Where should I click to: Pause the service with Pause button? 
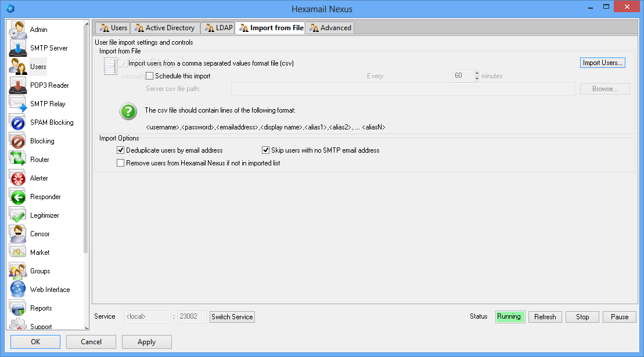click(620, 317)
